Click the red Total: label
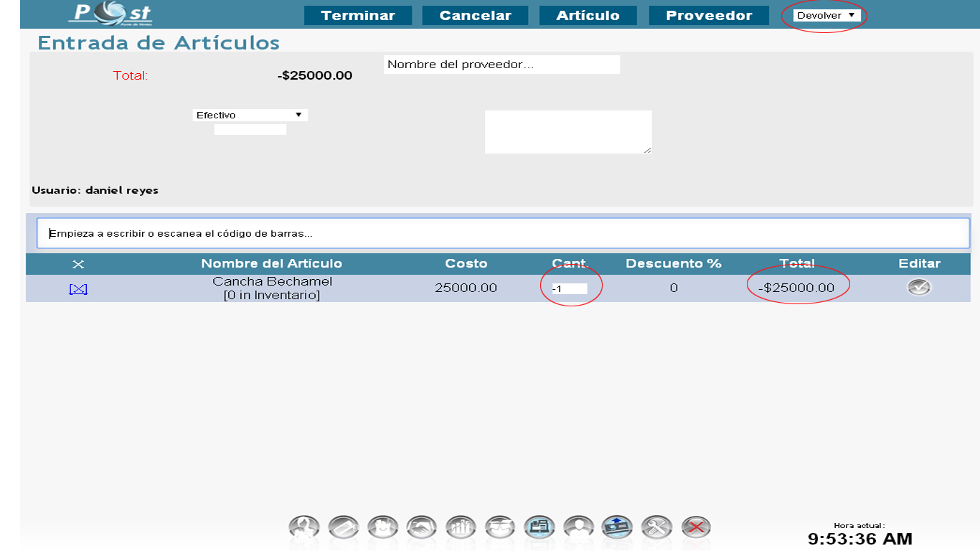The height and width of the screenshot is (551, 980). tap(131, 75)
